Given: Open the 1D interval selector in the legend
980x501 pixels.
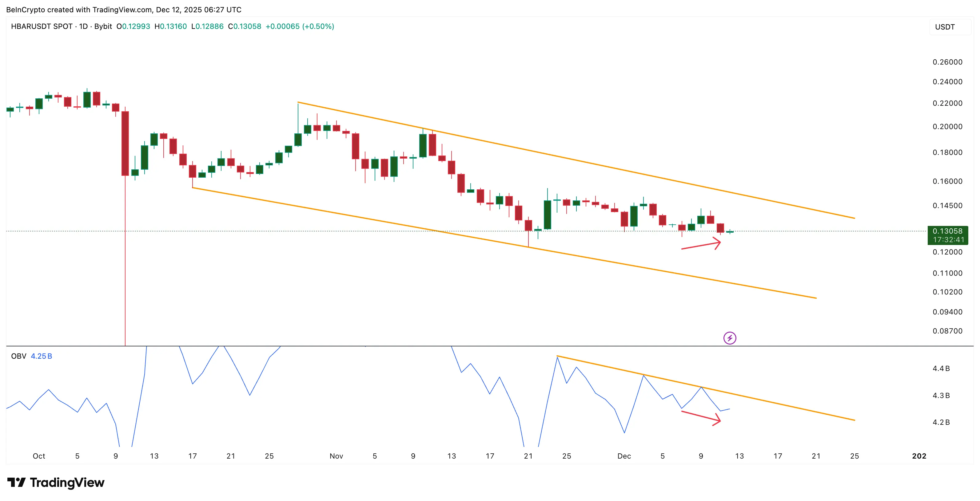Looking at the screenshot, I should [84, 27].
